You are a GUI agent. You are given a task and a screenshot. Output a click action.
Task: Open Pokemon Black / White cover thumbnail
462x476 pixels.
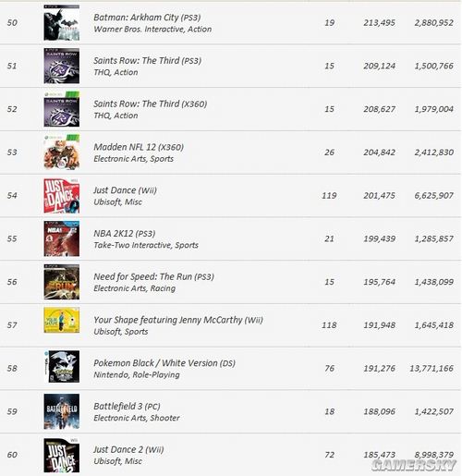click(62, 367)
